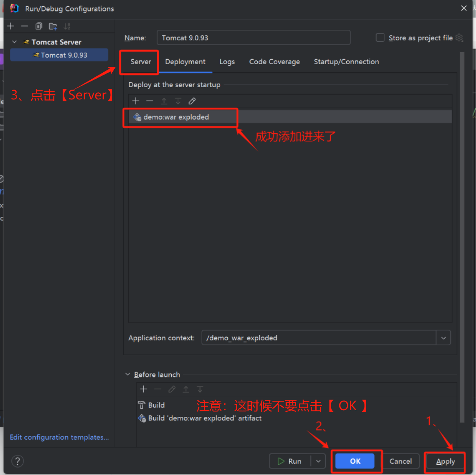
Task: Open help with question mark icon
Action: [17, 461]
